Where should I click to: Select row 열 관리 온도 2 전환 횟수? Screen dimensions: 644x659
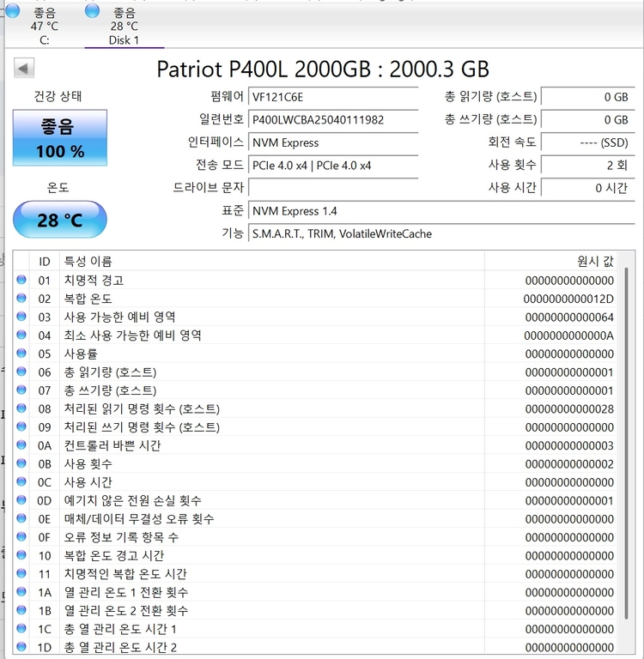pyautogui.click(x=315, y=611)
